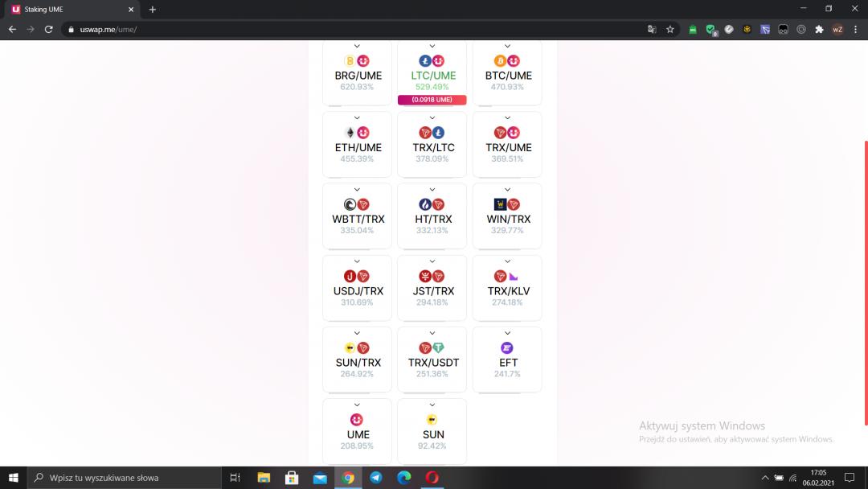Open the Opera browser from taskbar

[432, 478]
